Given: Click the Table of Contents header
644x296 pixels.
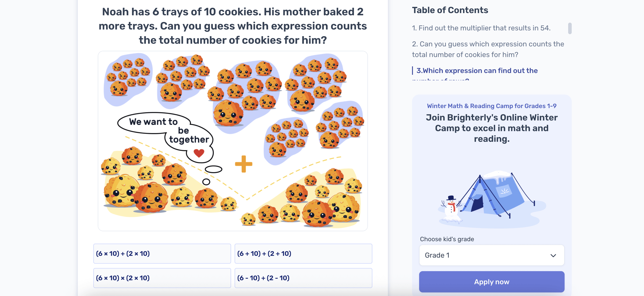Looking at the screenshot, I should point(450,10).
